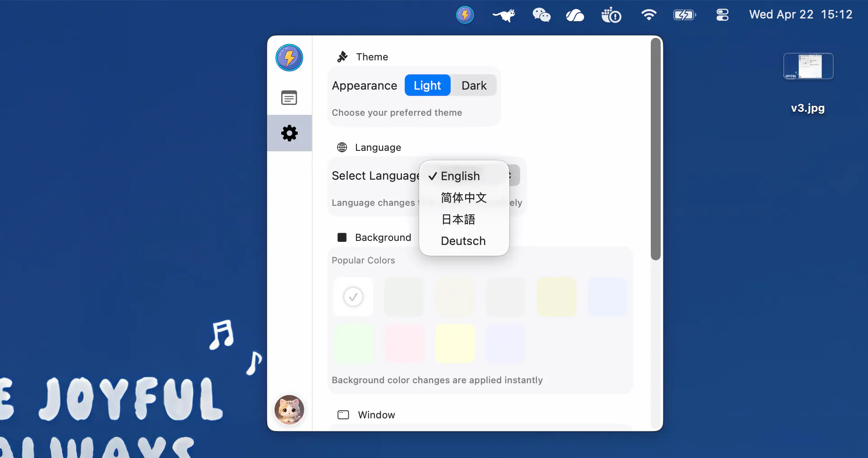Click the date and time clock
Viewport: 868px width, 458px height.
pos(801,15)
